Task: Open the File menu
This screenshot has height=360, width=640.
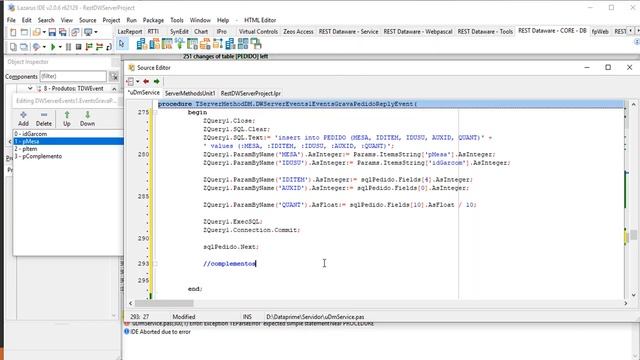Action: [x=11, y=20]
